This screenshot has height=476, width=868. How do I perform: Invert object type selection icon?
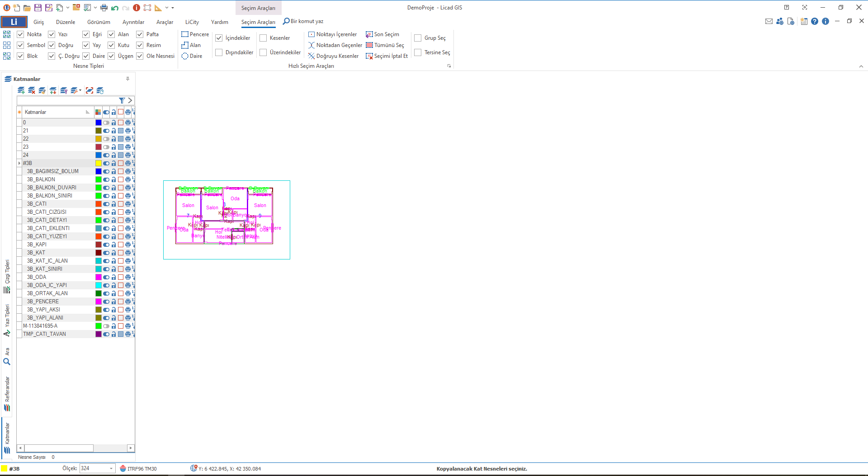tap(7, 56)
